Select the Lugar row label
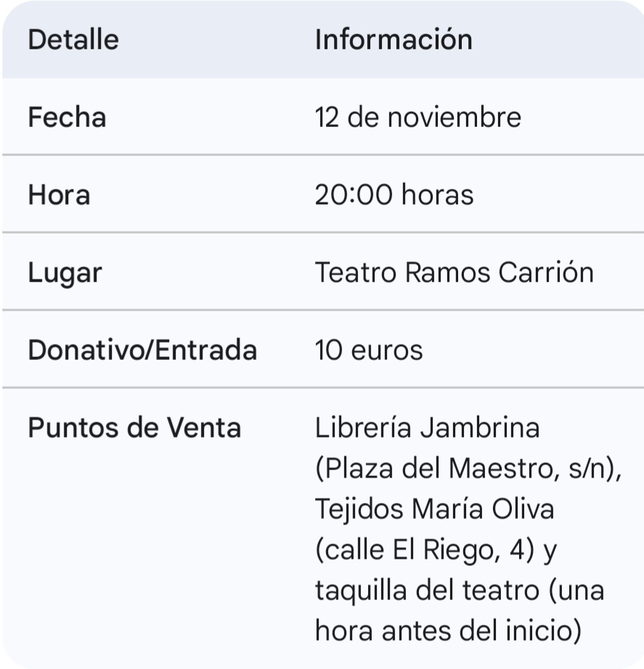The height and width of the screenshot is (669, 644). coord(65,273)
